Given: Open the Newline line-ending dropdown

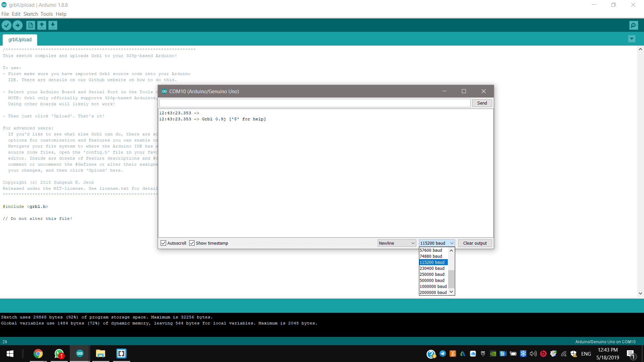Looking at the screenshot, I should [397, 243].
